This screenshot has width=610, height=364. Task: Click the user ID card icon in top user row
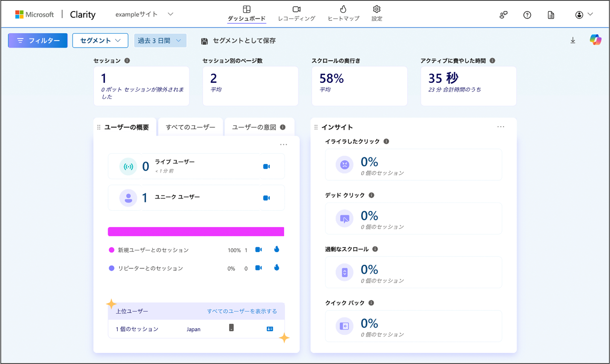(x=270, y=329)
